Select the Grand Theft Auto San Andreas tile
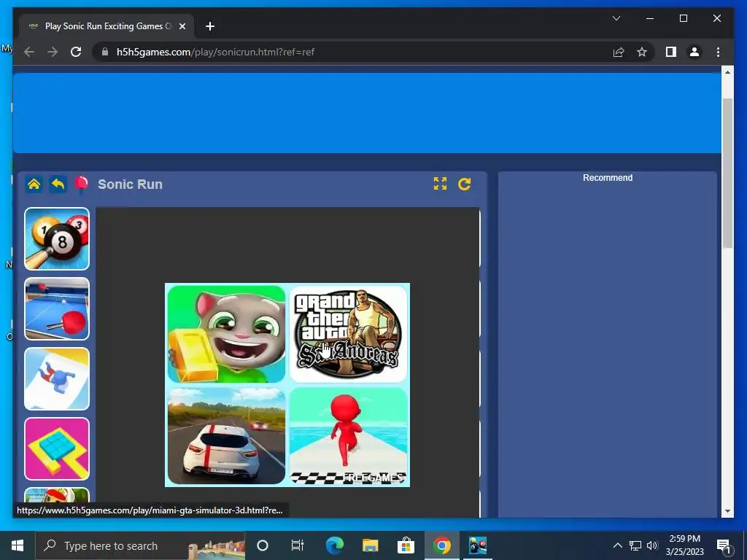Viewport: 747px width, 560px height. pyautogui.click(x=348, y=334)
